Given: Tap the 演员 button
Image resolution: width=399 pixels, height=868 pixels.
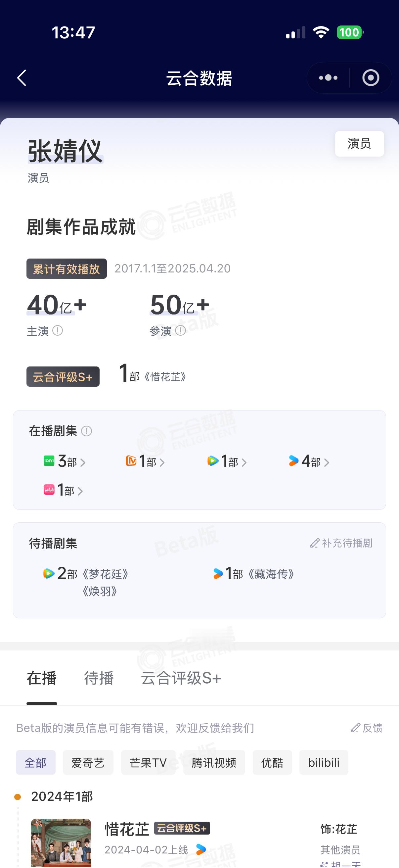Looking at the screenshot, I should pos(359,144).
